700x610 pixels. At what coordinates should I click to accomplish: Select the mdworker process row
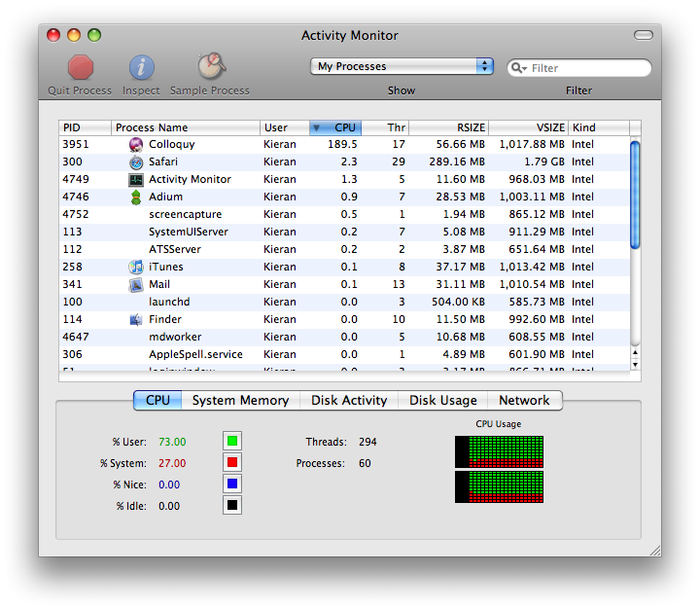344,337
